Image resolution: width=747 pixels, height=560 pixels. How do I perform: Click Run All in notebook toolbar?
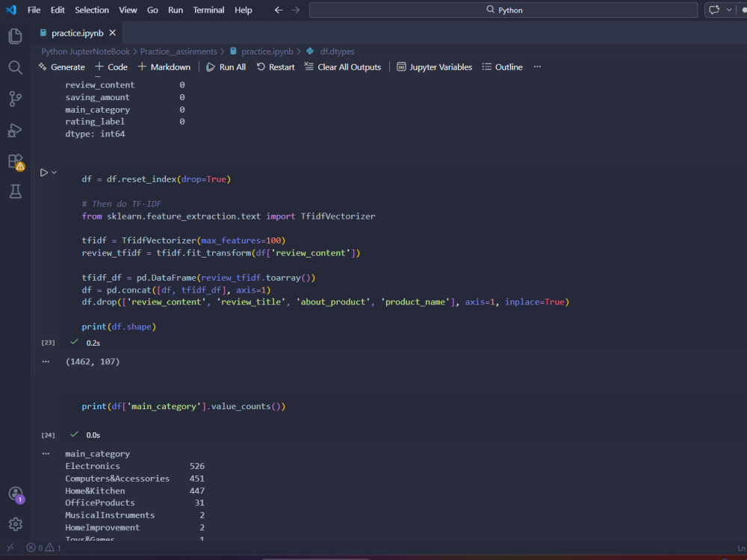click(226, 67)
